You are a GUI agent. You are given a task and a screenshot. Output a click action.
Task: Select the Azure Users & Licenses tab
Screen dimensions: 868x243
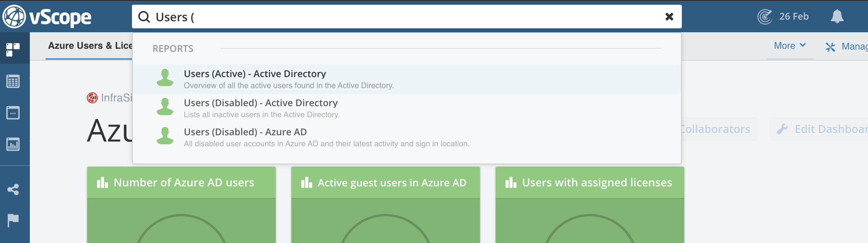[x=90, y=46]
